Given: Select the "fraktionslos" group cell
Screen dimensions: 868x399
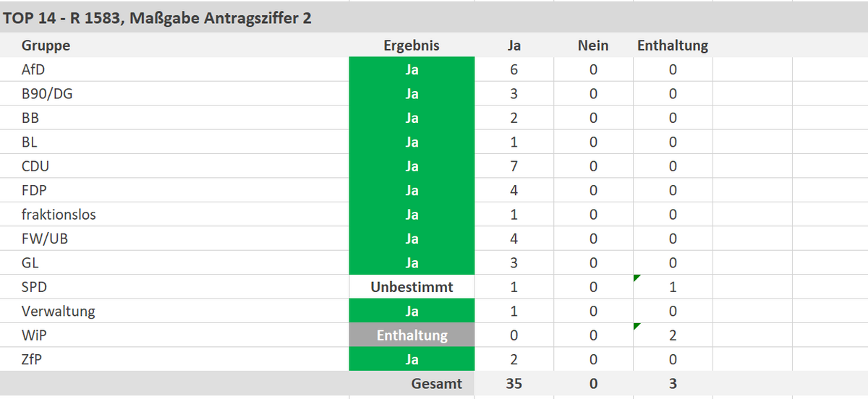Looking at the screenshot, I should tap(59, 215).
